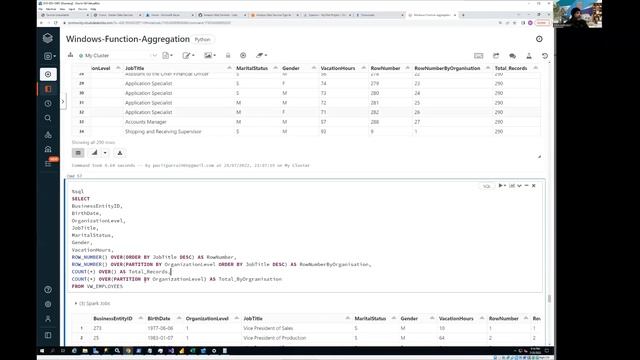Open the Revision history icon

[545, 56]
